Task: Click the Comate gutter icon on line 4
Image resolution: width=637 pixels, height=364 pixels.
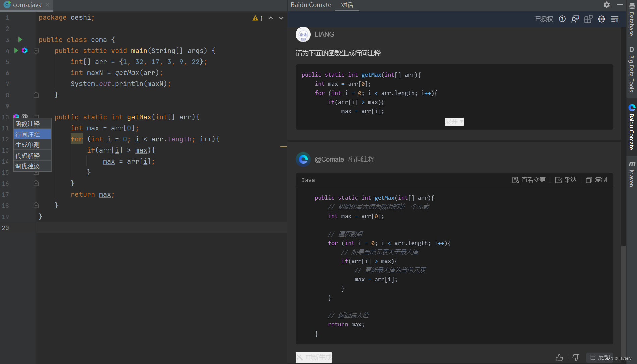Action: pyautogui.click(x=24, y=50)
